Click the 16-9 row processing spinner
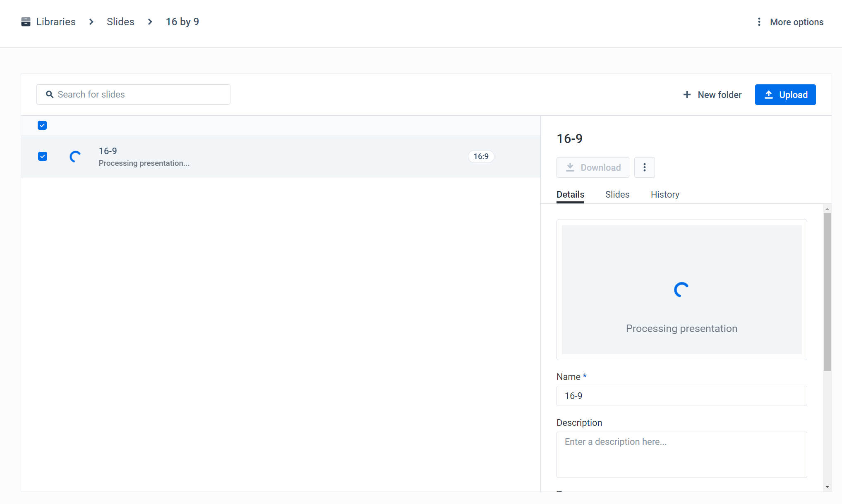Screen dimensions: 842x504 point(75,157)
